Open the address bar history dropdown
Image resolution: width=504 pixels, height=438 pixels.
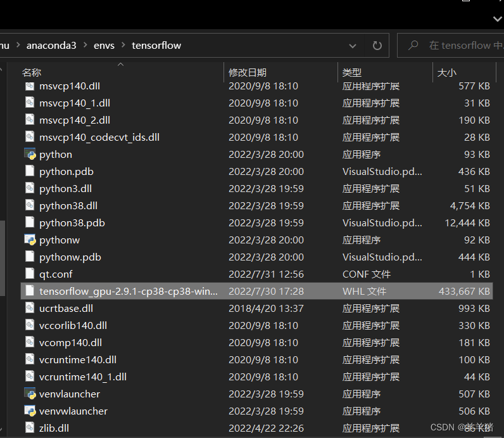[353, 46]
